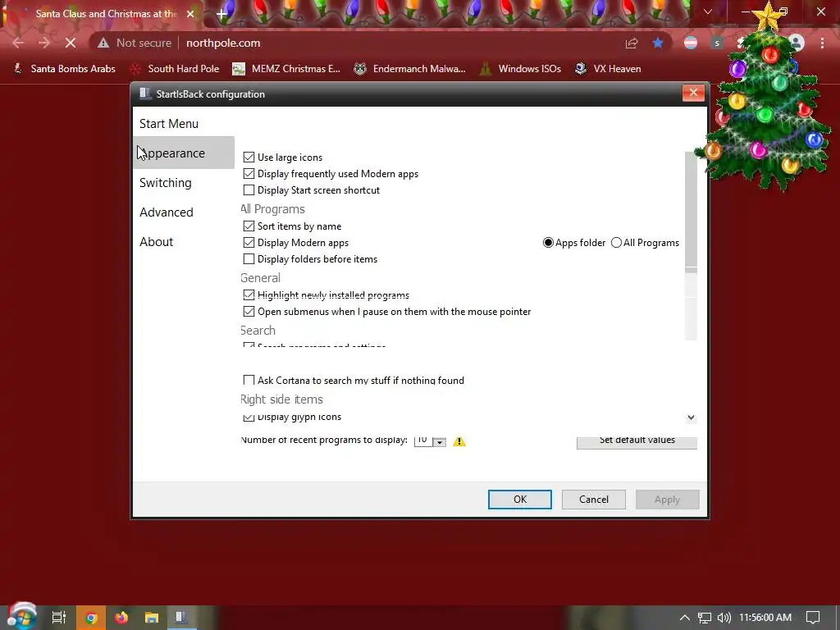
Task: Stop loading the northpole.com page
Action: (71, 43)
